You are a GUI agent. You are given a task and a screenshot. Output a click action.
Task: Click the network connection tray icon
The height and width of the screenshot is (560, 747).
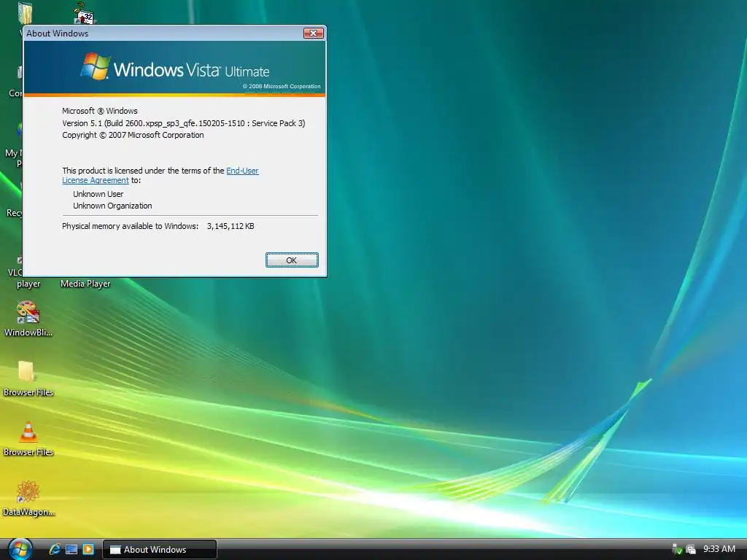tap(691, 550)
